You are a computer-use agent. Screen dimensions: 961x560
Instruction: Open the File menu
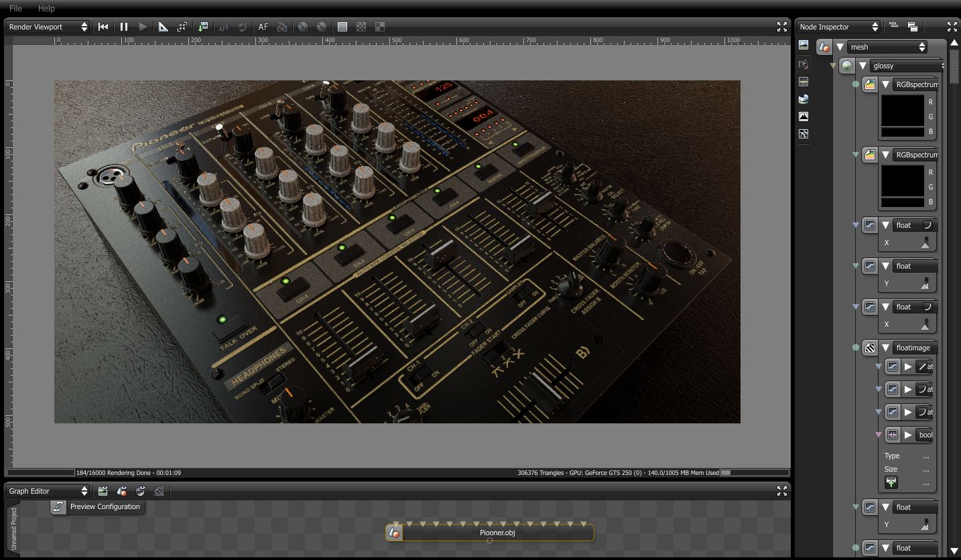click(15, 8)
